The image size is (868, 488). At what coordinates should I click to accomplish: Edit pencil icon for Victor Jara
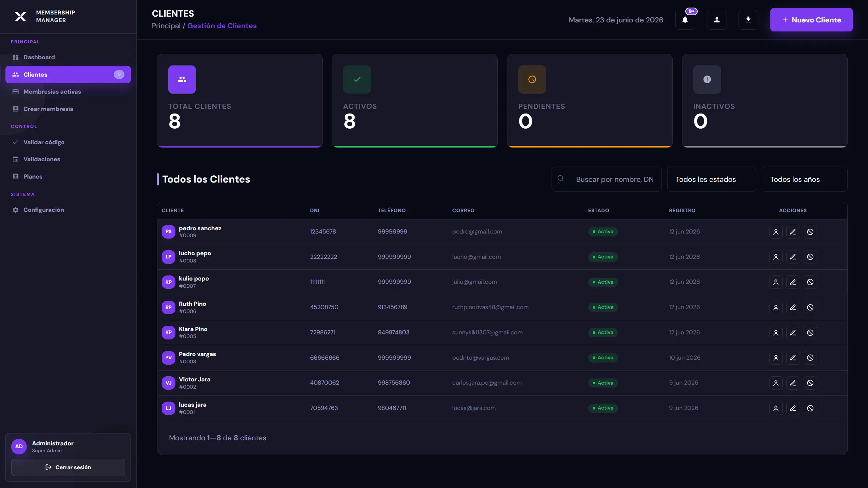pyautogui.click(x=793, y=383)
